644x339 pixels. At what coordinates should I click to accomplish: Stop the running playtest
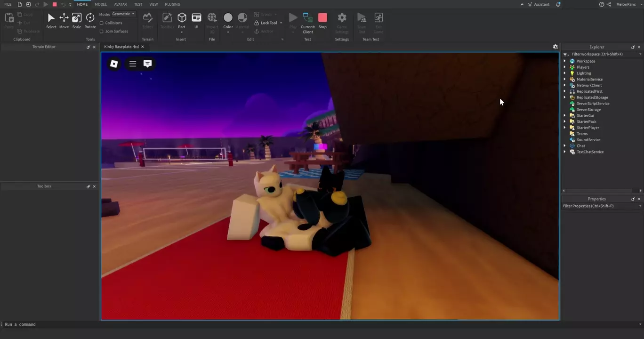click(322, 20)
